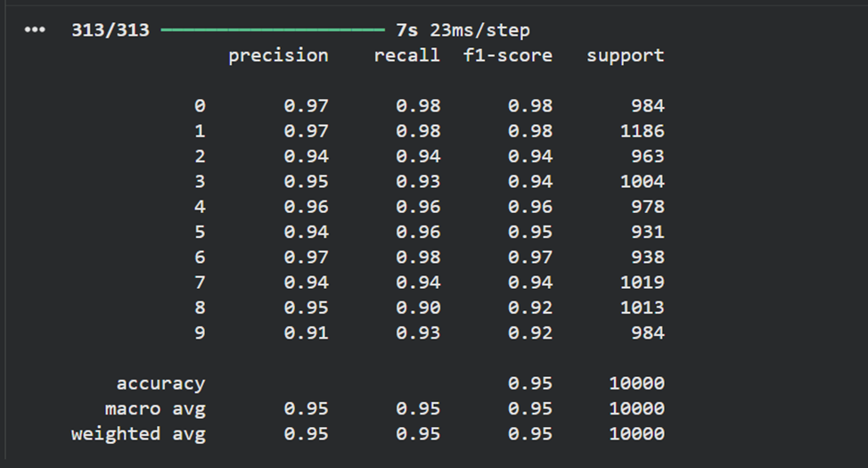Click the 7s 23ms/step timing text
This screenshot has width=868, height=468.
coord(463,30)
